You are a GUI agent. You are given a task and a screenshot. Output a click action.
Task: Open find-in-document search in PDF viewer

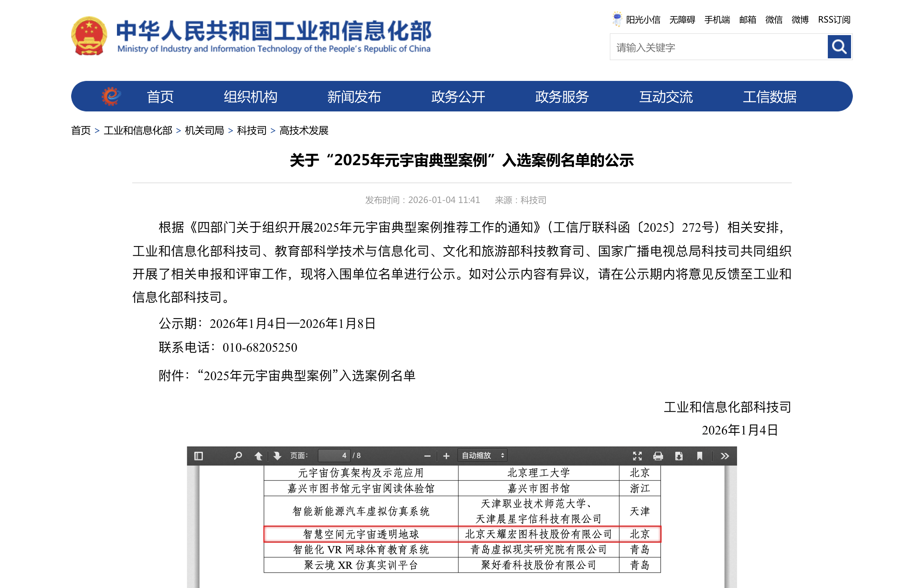(x=238, y=456)
